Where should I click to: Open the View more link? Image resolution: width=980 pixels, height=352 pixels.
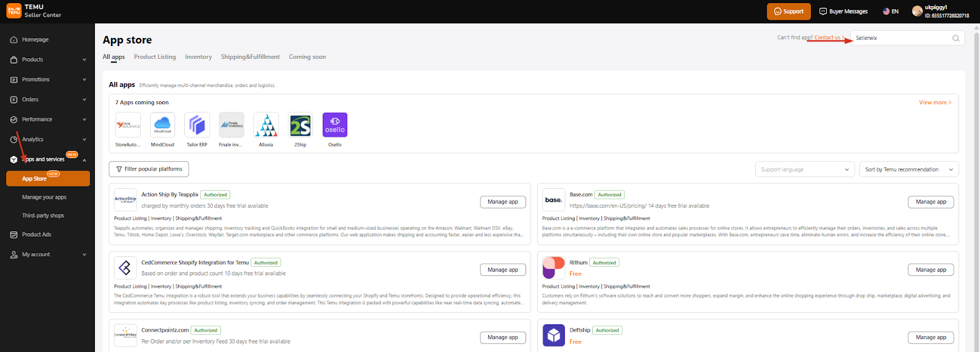(935, 102)
